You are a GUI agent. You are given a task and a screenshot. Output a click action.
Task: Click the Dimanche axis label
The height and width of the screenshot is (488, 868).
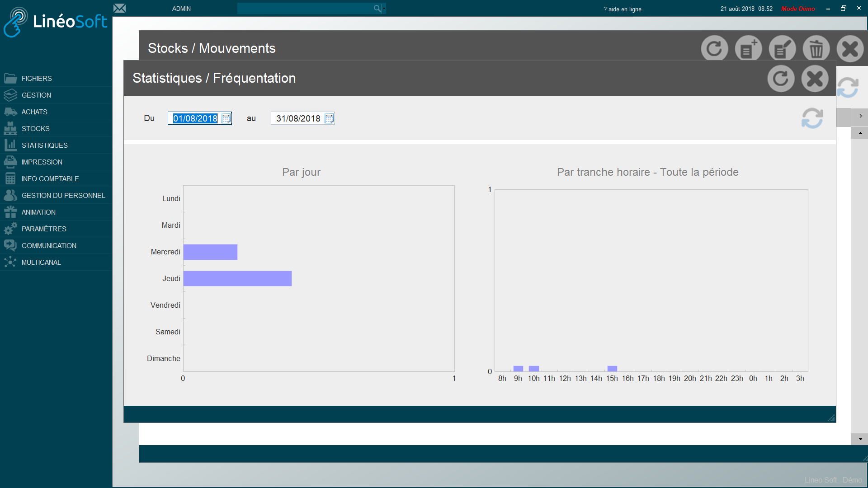163,358
